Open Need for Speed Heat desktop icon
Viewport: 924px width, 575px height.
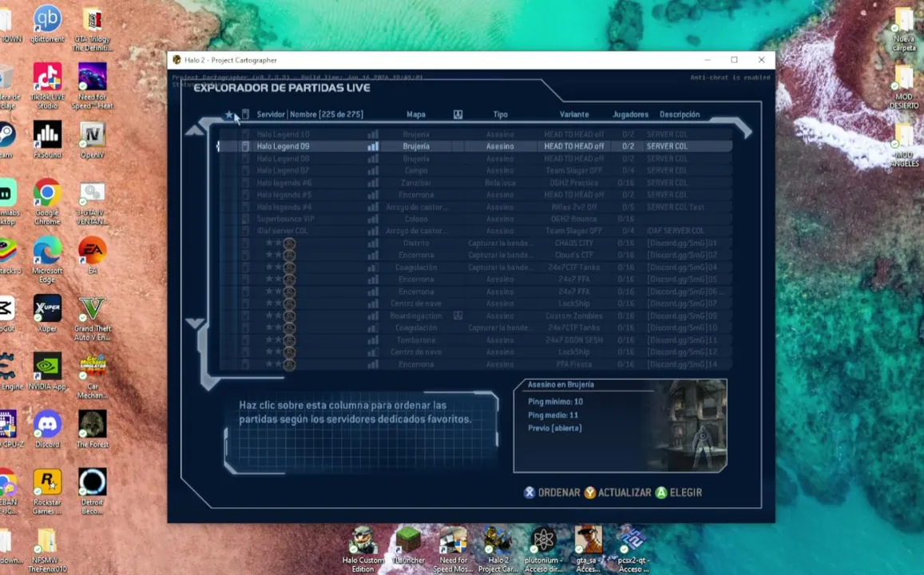coord(93,86)
